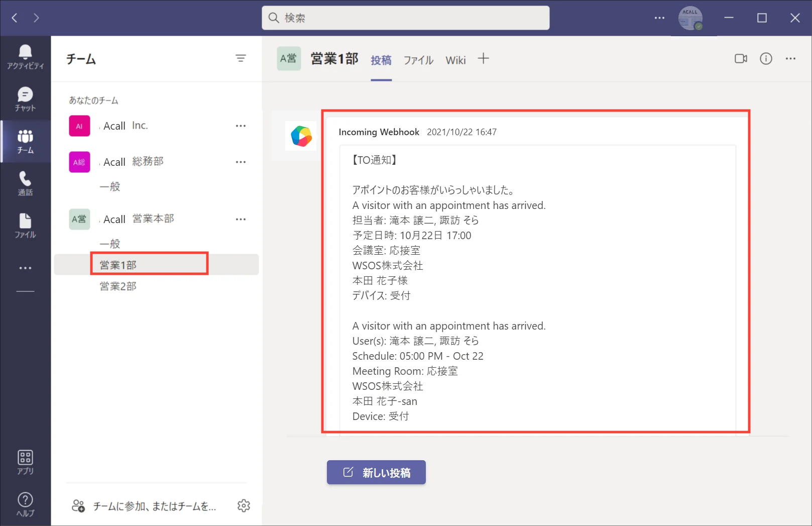The height and width of the screenshot is (526, 812).
Task: Open the Chat section in sidebar
Action: click(x=25, y=99)
